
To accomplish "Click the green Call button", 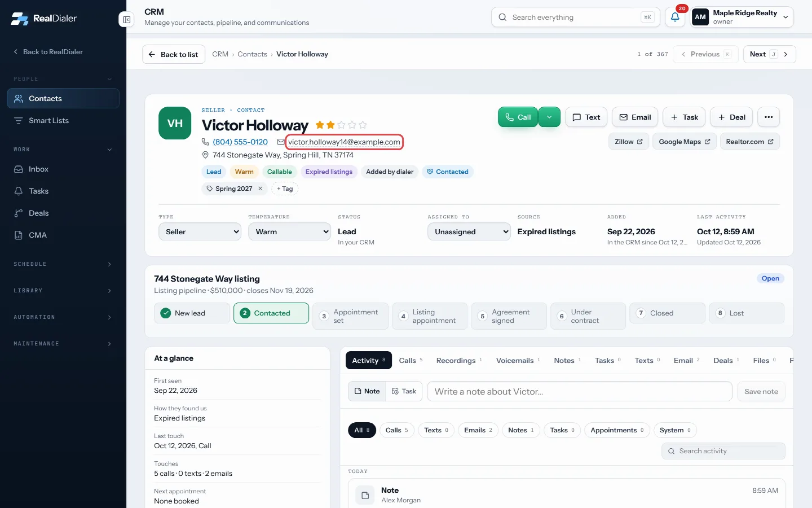I will (x=518, y=117).
